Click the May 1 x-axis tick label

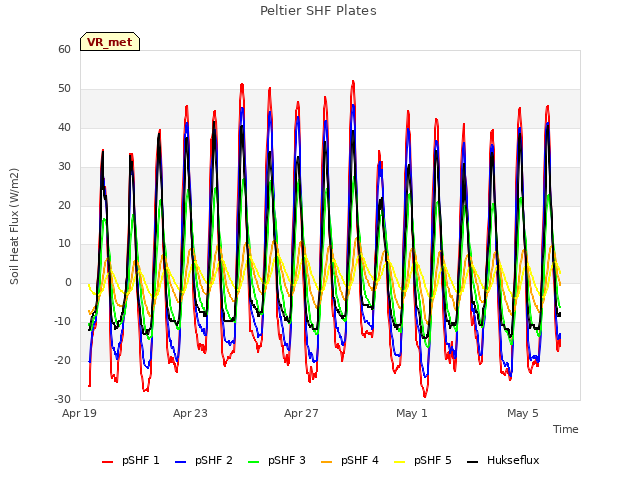(412, 413)
